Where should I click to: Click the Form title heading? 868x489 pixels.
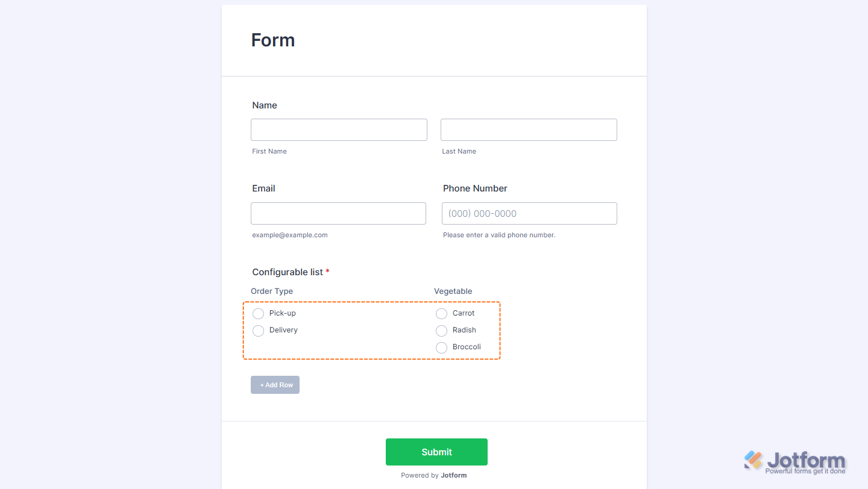click(273, 40)
